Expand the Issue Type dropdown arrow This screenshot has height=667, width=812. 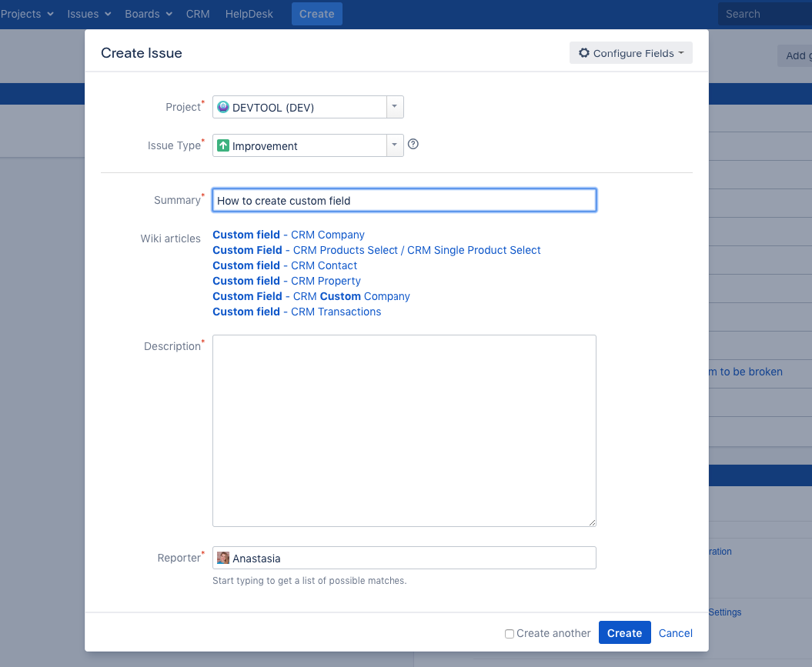(x=394, y=145)
